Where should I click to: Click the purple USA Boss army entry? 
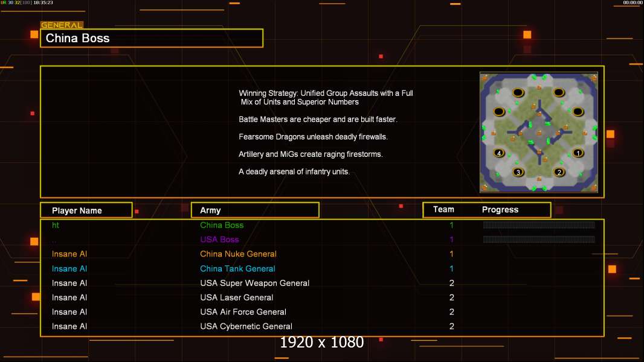click(x=219, y=240)
